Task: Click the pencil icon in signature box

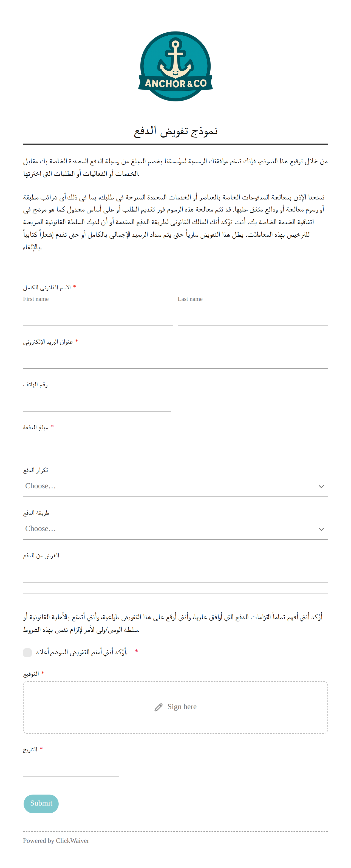Action: pyautogui.click(x=158, y=707)
